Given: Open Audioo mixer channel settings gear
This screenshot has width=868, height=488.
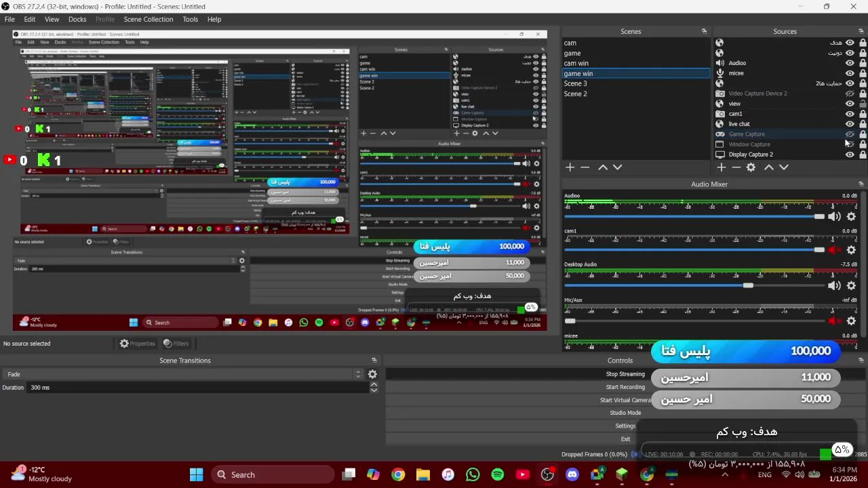Looking at the screenshot, I should pyautogui.click(x=851, y=217).
